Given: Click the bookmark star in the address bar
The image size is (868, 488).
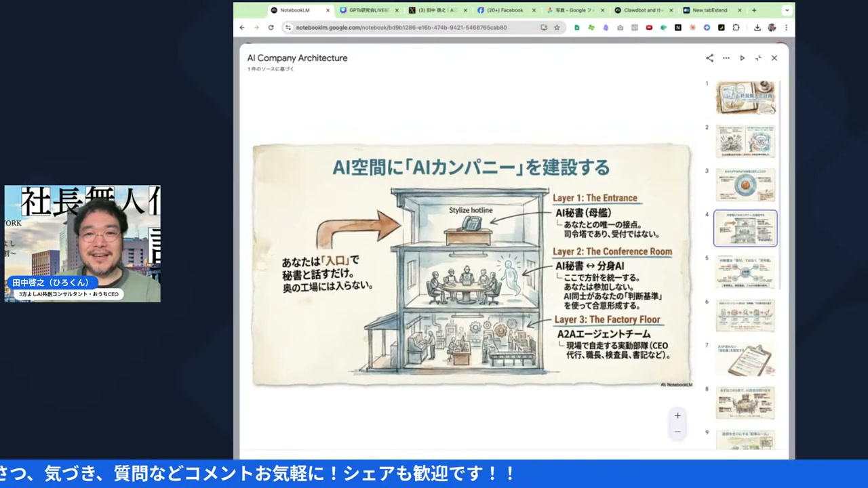Looking at the screenshot, I should coord(557,27).
